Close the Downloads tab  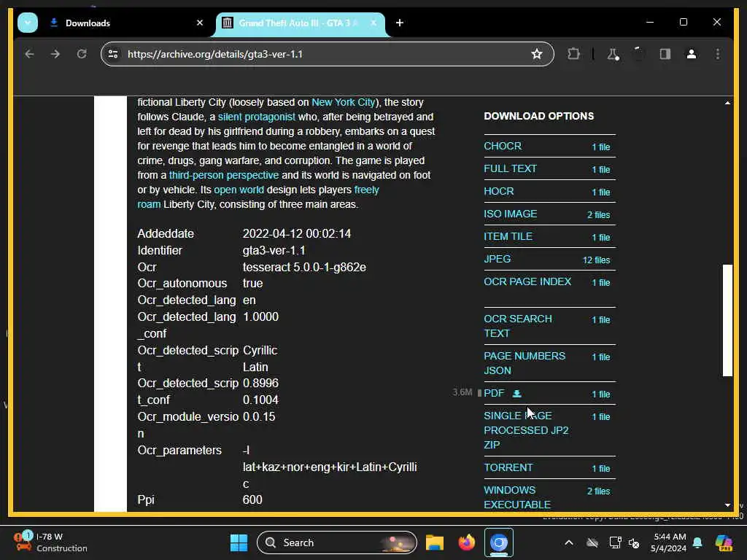coord(200,23)
